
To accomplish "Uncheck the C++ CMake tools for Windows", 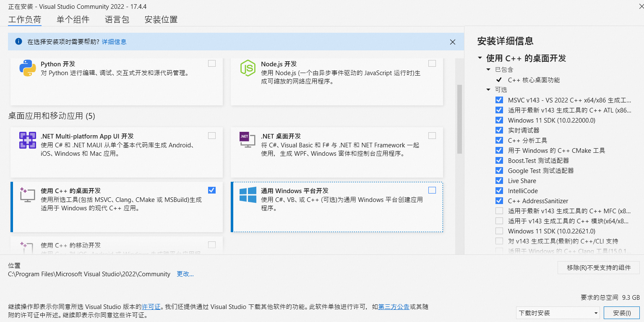I will click(499, 150).
